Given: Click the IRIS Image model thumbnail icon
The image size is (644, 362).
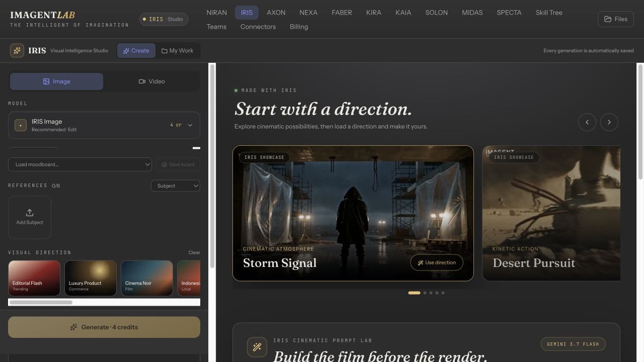Looking at the screenshot, I should pos(21,125).
